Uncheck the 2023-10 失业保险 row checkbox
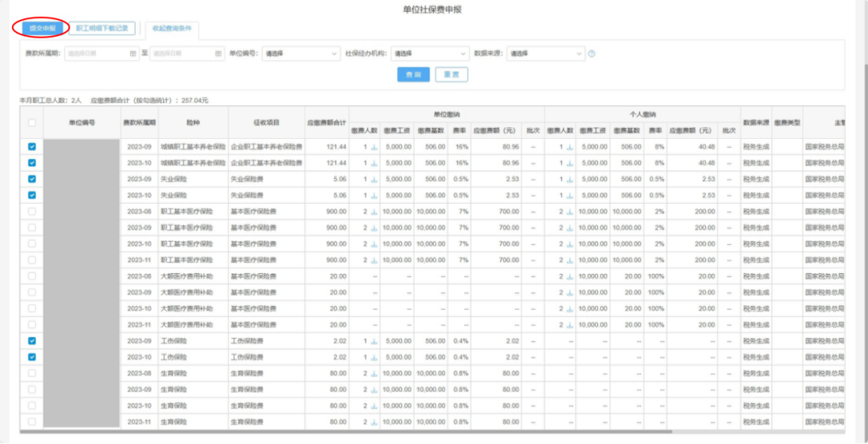Viewport: 868px width, 444px height. coord(31,195)
